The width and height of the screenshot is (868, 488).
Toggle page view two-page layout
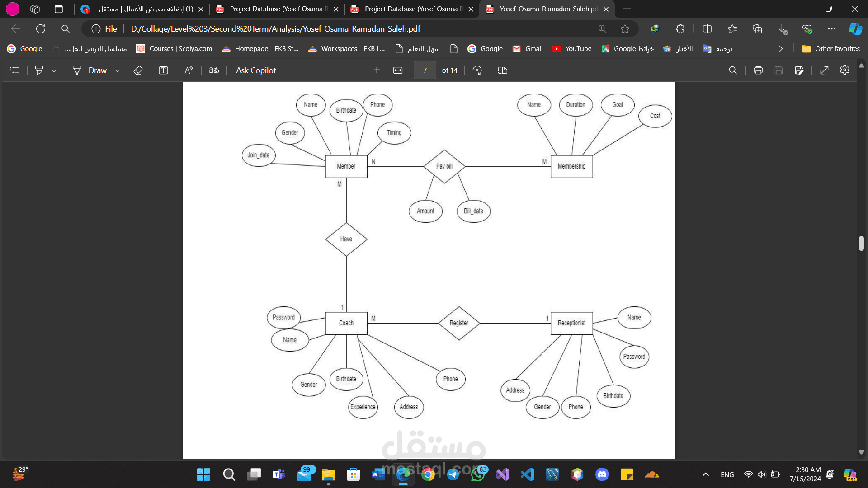pyautogui.click(x=502, y=70)
